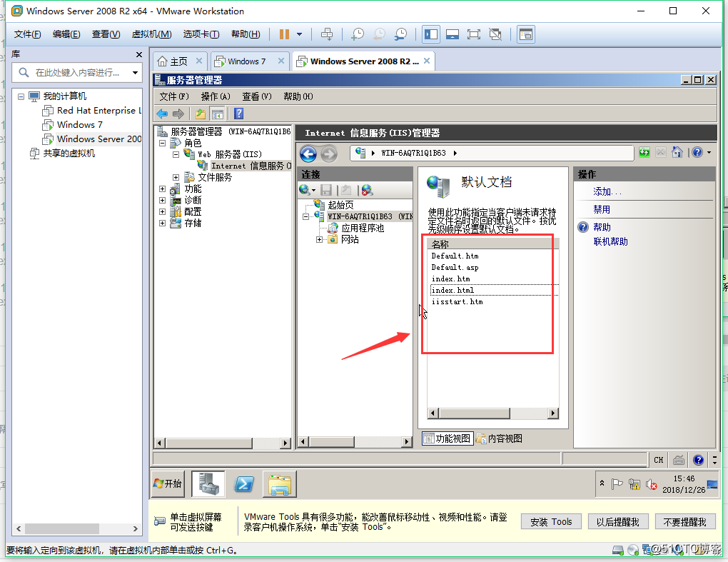The image size is (728, 562).
Task: Click Server Manager back arrow toolbar icon
Action: coord(162,114)
